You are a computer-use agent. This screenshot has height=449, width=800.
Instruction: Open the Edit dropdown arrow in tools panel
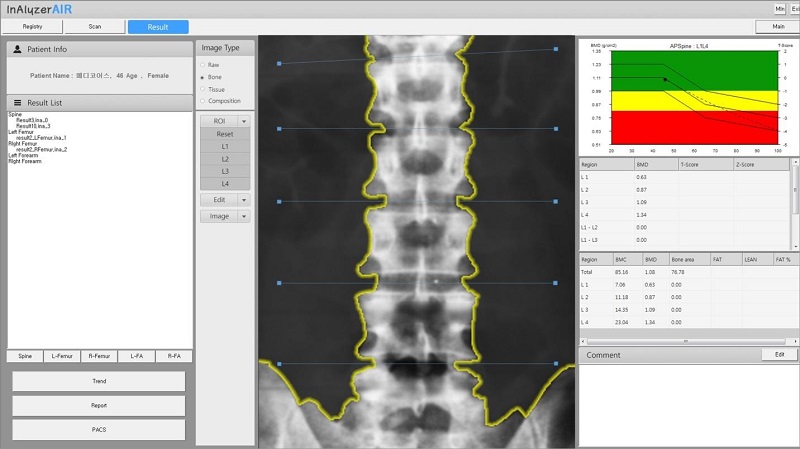tap(243, 200)
